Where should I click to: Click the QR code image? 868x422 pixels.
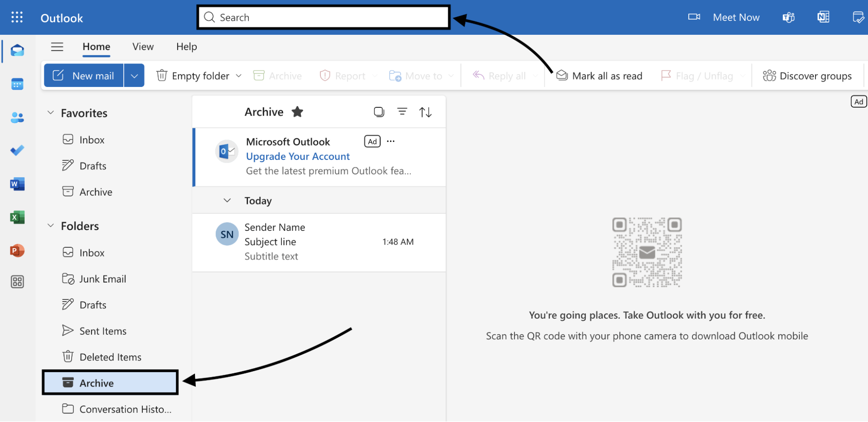coord(647,252)
